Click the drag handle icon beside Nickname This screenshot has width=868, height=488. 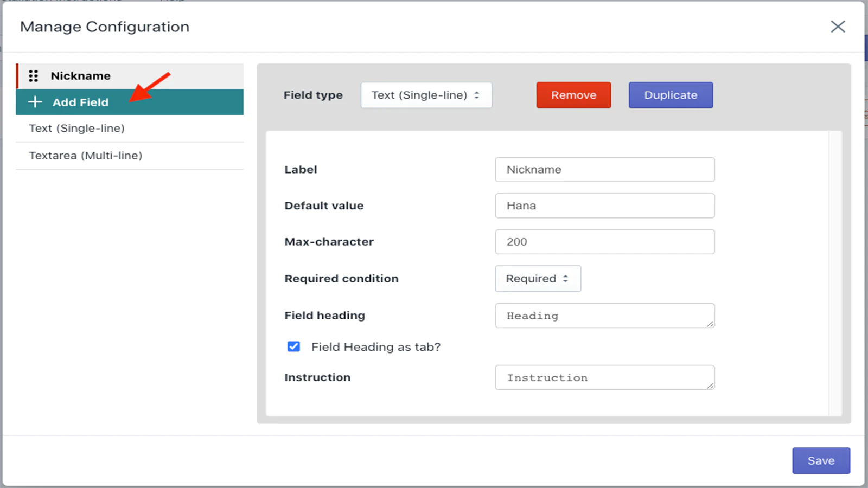[x=33, y=76]
